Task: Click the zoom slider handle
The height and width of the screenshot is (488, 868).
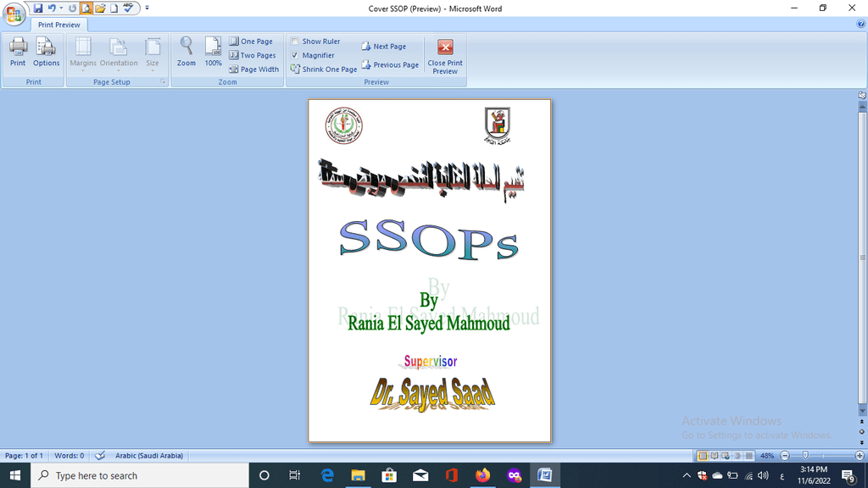Action: click(805, 455)
